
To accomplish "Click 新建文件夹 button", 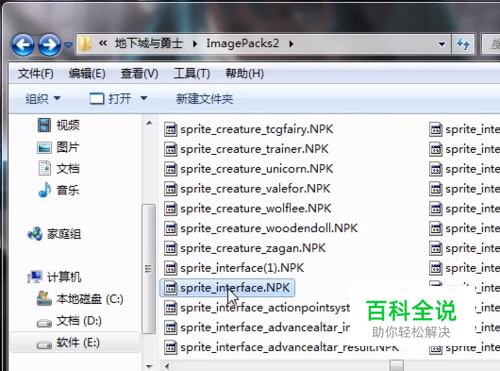I will [204, 99].
